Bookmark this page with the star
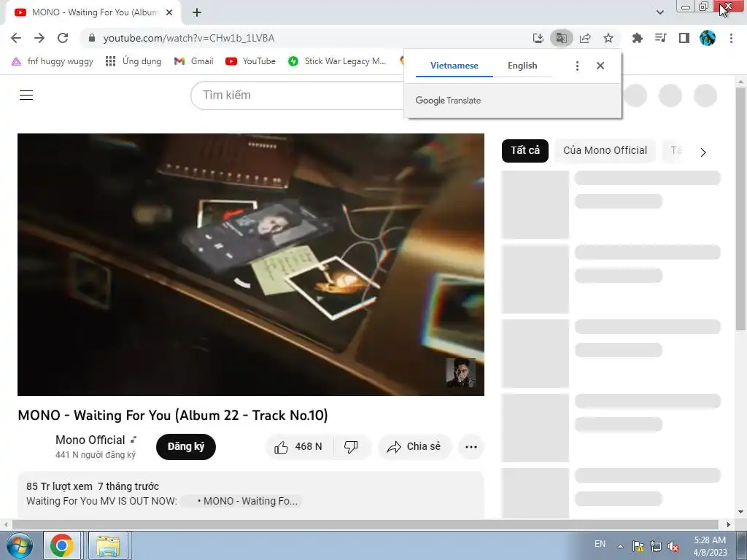747x560 pixels. pyautogui.click(x=608, y=38)
